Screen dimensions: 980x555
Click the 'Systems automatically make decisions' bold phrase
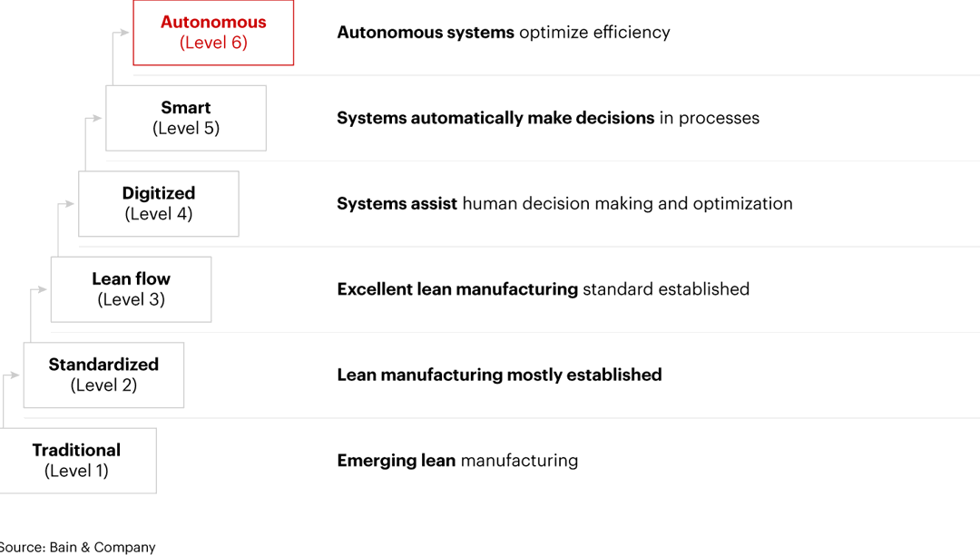coord(495,118)
